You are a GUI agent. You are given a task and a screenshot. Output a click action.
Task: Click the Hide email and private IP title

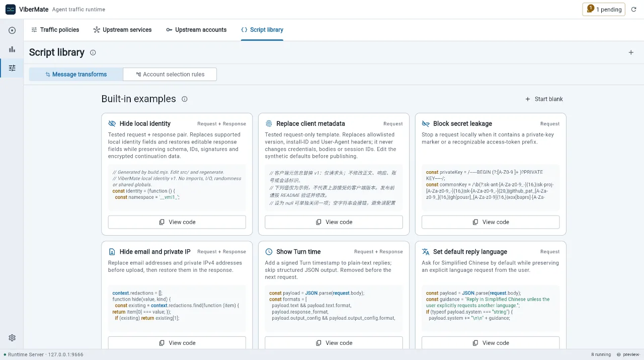tap(155, 252)
